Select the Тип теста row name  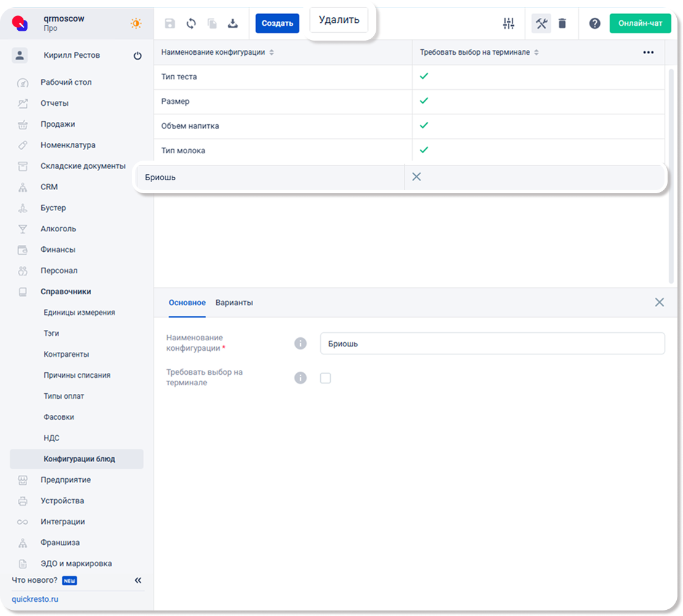(x=179, y=77)
